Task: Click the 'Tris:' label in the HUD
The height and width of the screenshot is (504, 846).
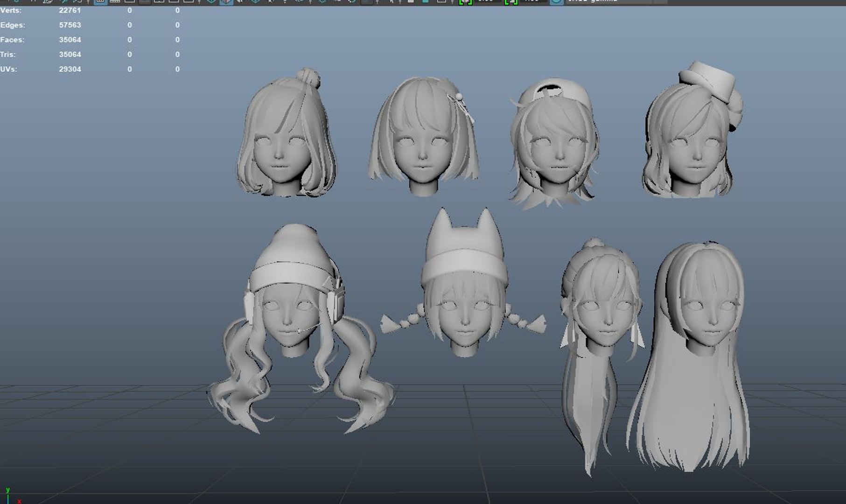Action: (8, 55)
